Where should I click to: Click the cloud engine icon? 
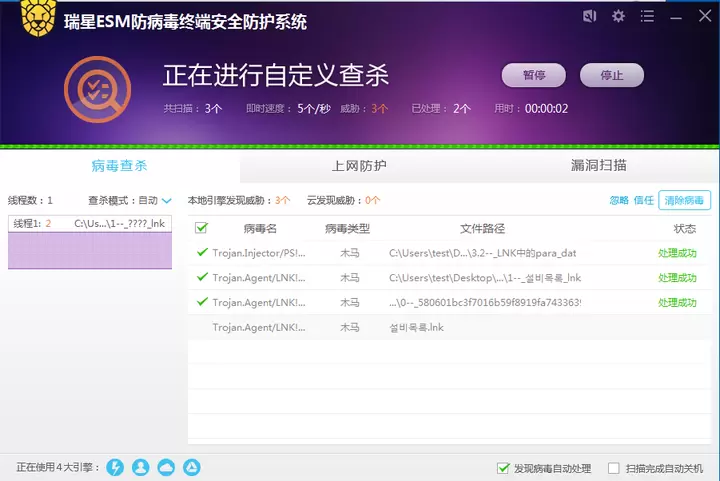coord(166,467)
